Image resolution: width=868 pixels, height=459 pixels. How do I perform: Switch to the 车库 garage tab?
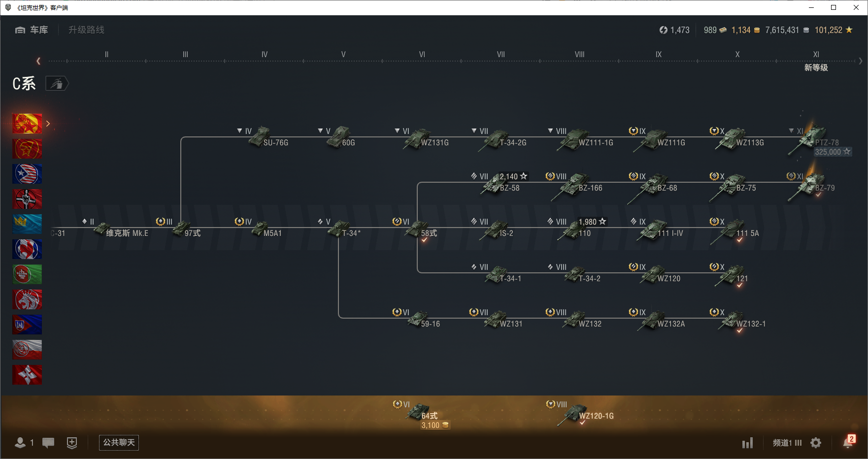click(32, 30)
